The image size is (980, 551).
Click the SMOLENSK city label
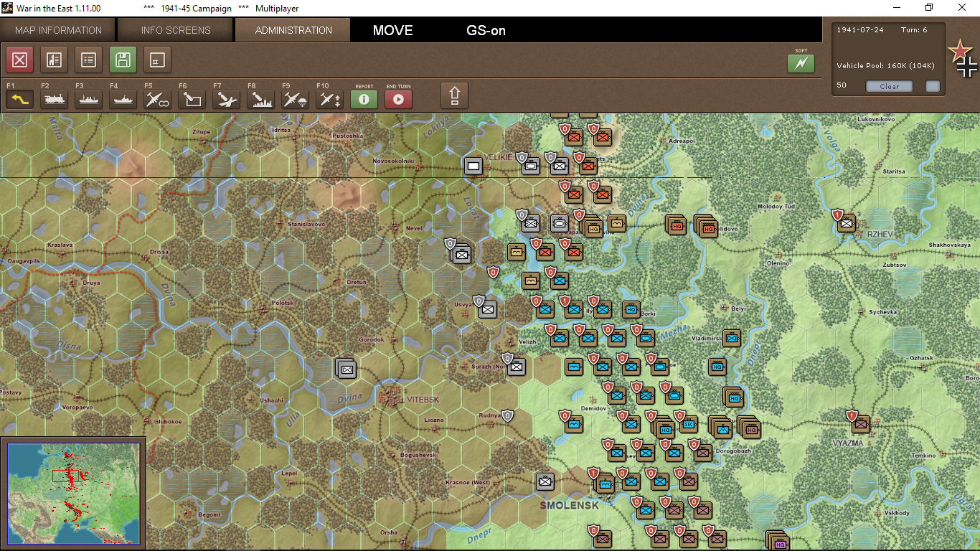569,505
